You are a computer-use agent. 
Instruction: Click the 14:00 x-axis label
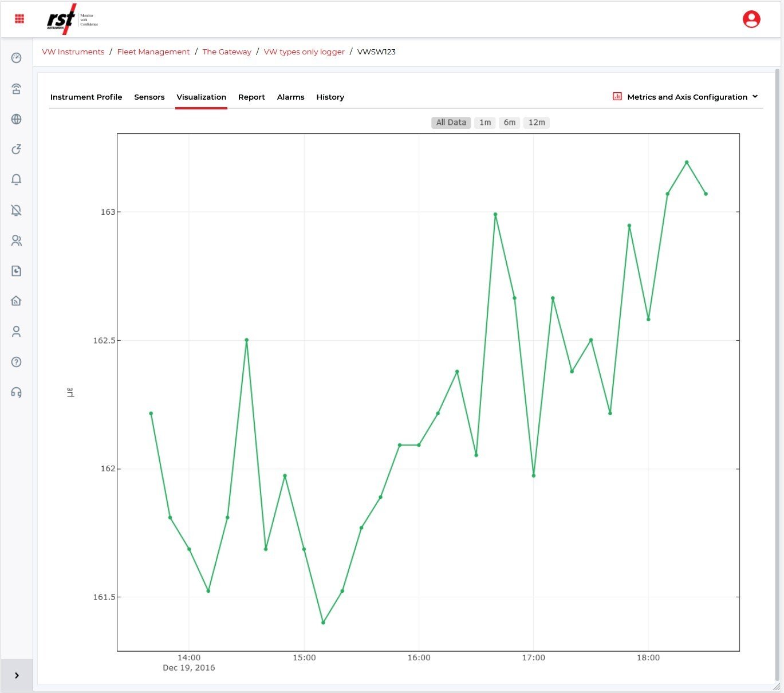pos(189,657)
